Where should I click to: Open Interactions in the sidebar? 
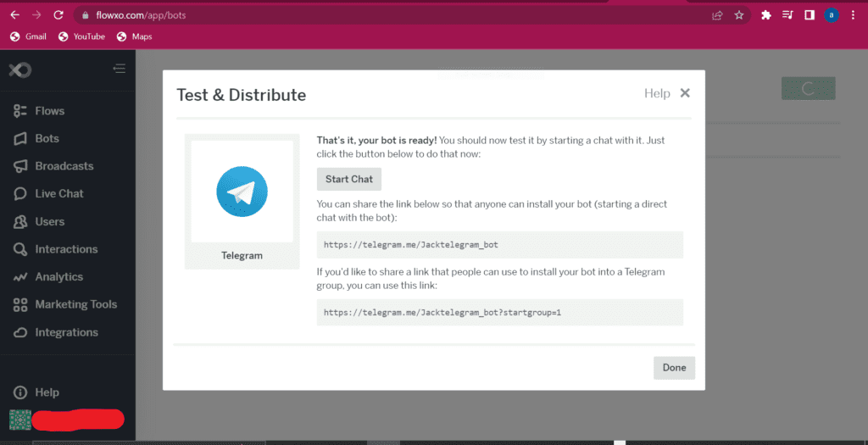(x=55, y=249)
